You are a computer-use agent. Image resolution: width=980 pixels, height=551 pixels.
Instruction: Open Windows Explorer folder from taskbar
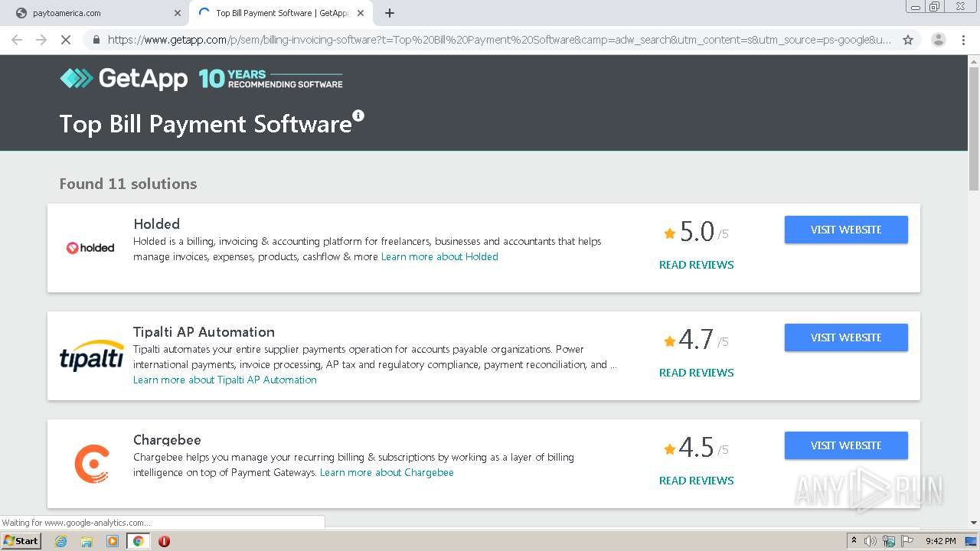pos(87,541)
